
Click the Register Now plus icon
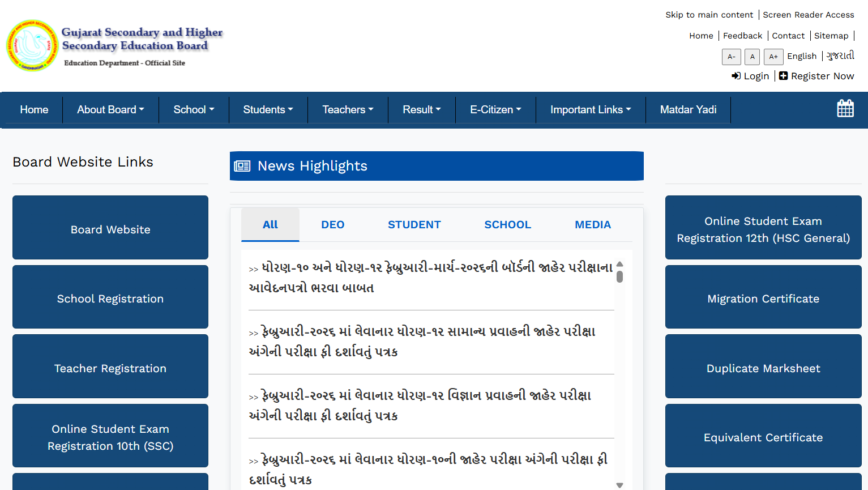(x=784, y=75)
